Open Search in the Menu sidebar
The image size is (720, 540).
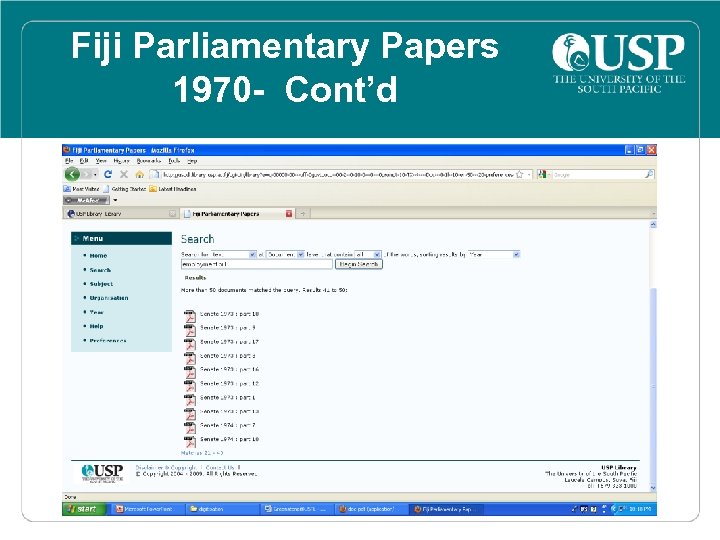pos(100,270)
